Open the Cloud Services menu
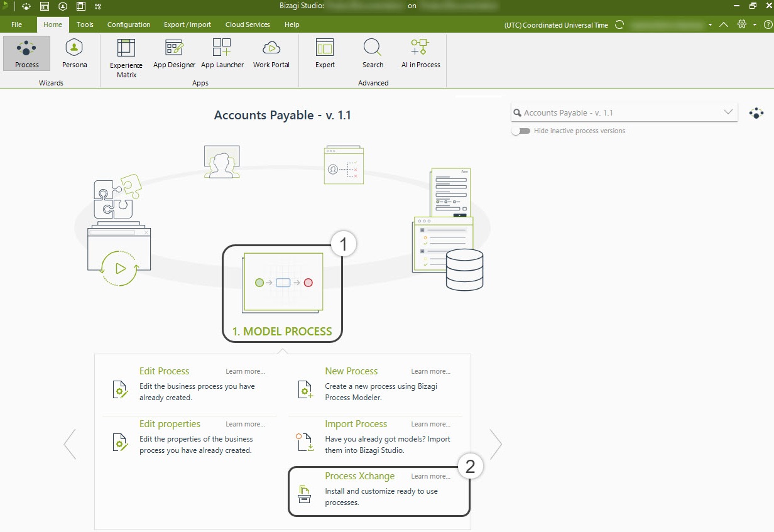The width and height of the screenshot is (774, 532). tap(247, 24)
